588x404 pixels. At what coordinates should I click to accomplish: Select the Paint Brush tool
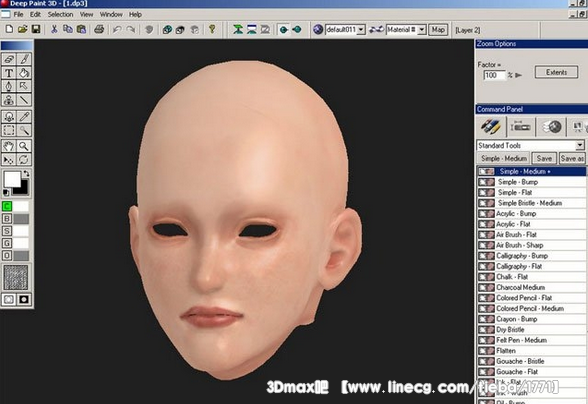click(x=24, y=59)
